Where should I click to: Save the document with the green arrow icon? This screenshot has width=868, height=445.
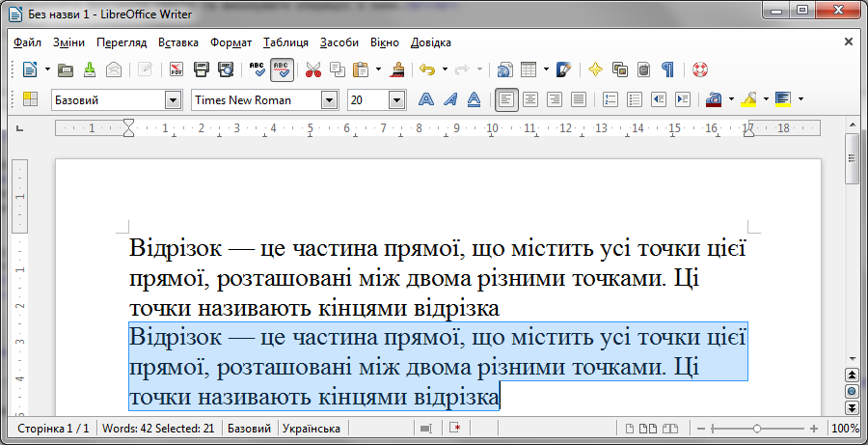click(89, 70)
